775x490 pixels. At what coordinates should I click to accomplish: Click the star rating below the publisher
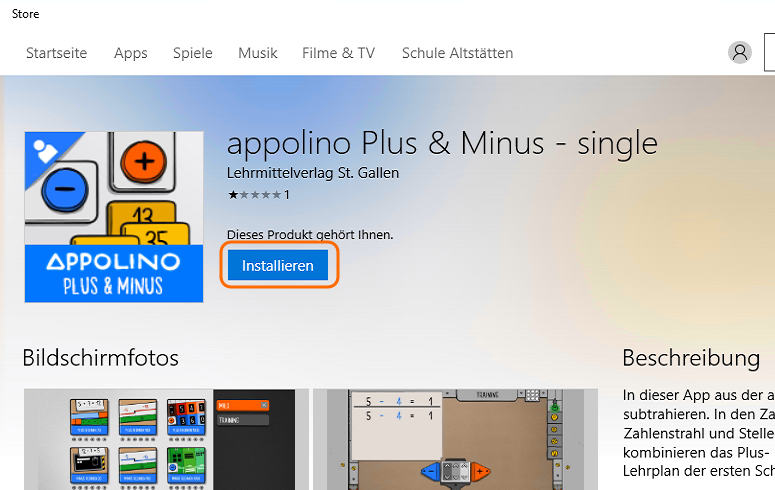(255, 195)
